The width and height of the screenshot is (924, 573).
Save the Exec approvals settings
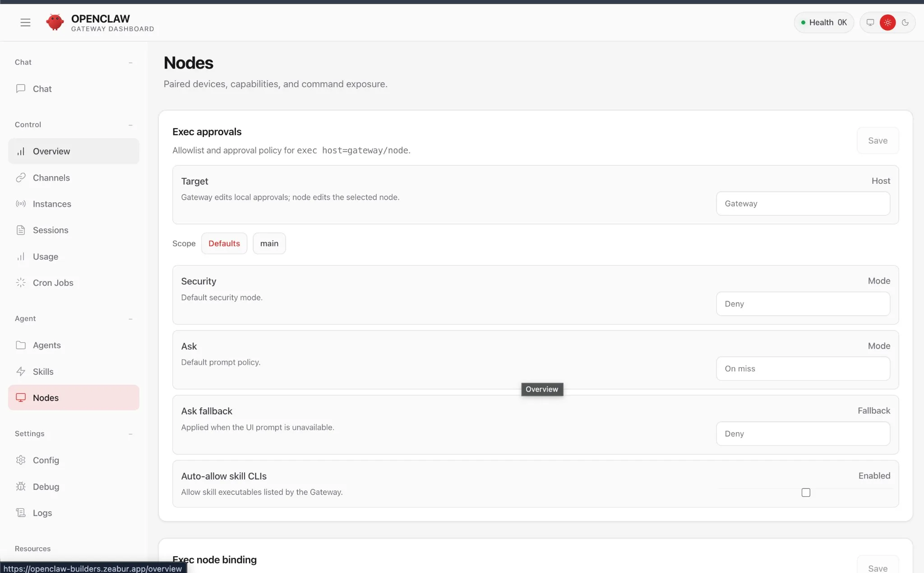[878, 141]
